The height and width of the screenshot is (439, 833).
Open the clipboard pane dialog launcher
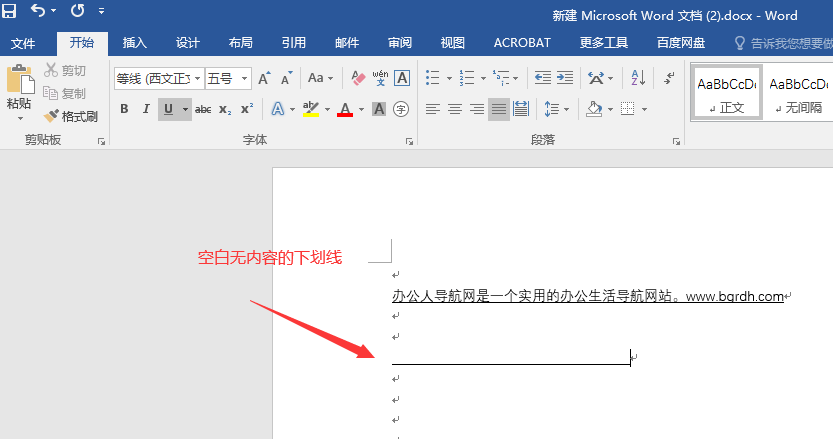click(x=101, y=141)
